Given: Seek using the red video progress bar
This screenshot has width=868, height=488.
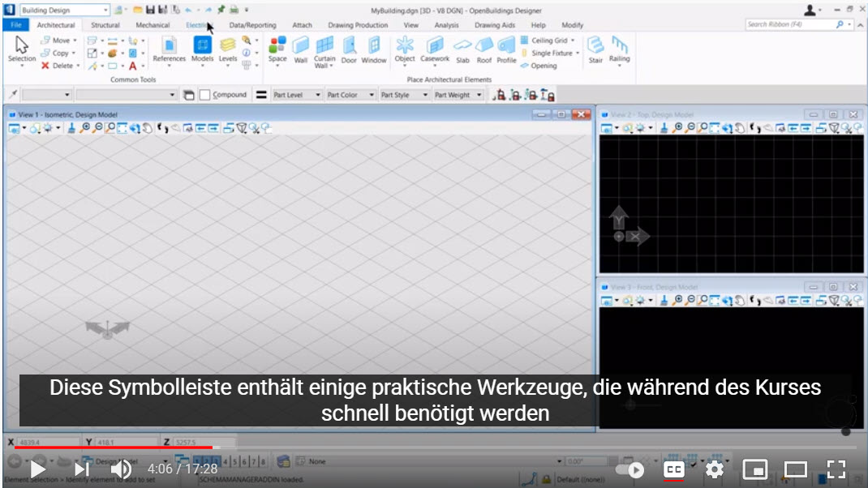Looking at the screenshot, I should tap(114, 447).
